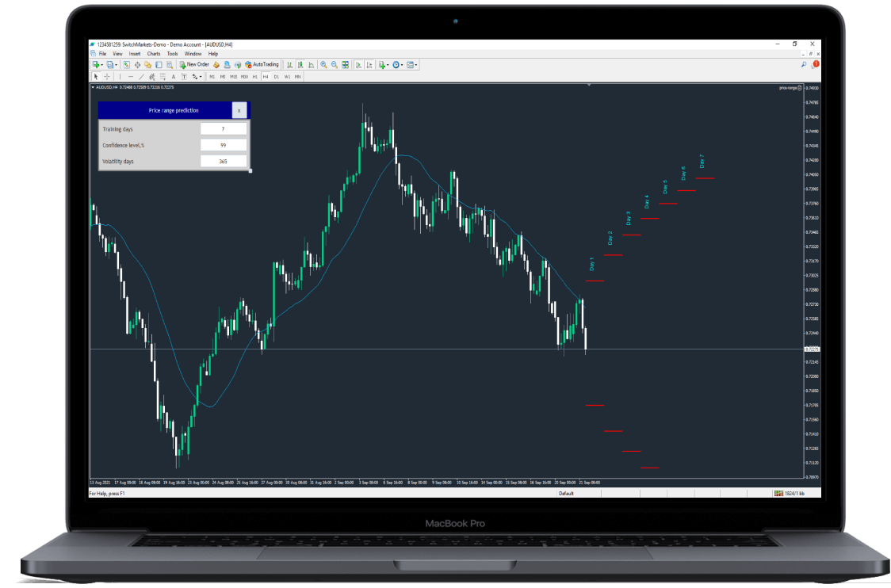Open the Window menu
The height and width of the screenshot is (588, 891).
tap(193, 54)
